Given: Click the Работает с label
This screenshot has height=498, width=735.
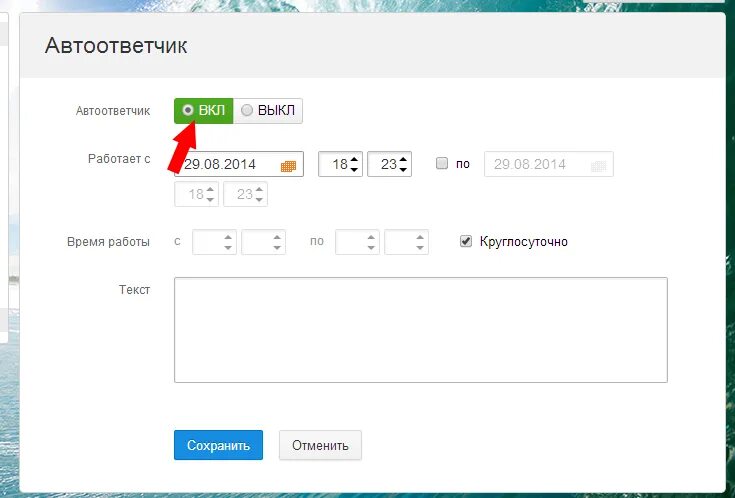Looking at the screenshot, I should 119,159.
